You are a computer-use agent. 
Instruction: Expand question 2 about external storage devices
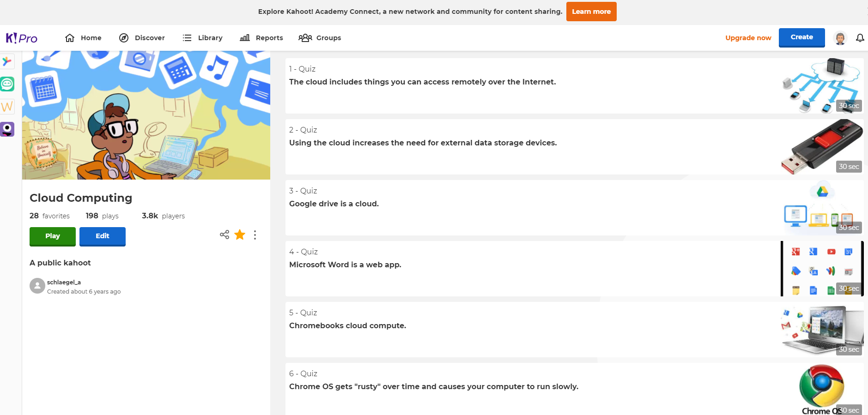coord(575,147)
